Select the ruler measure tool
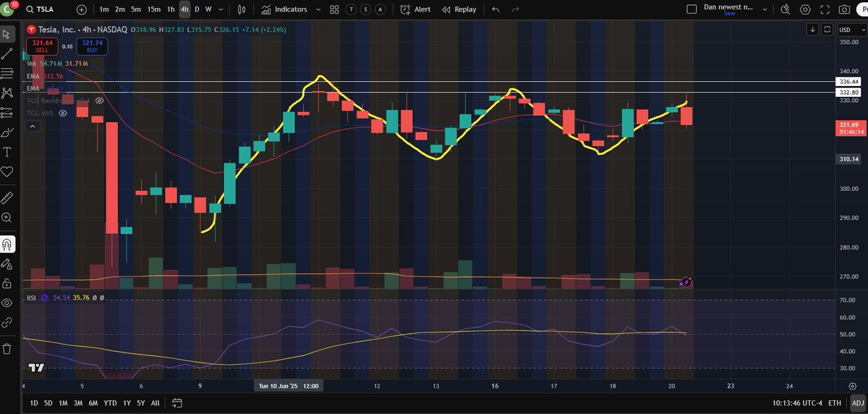The image size is (868, 414). tap(7, 197)
